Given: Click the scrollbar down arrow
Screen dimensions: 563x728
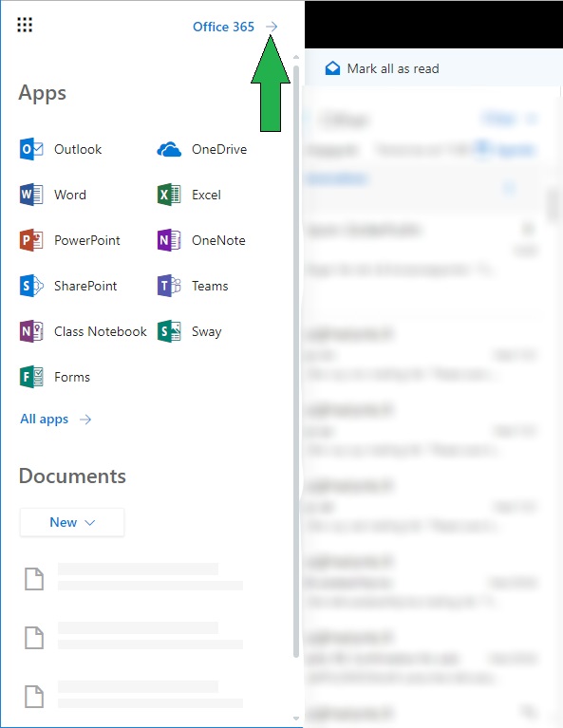Looking at the screenshot, I should 296,719.
